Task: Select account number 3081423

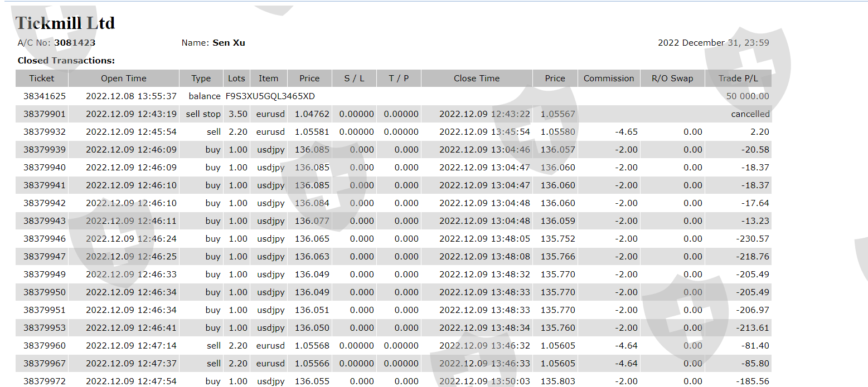Action: (x=74, y=43)
